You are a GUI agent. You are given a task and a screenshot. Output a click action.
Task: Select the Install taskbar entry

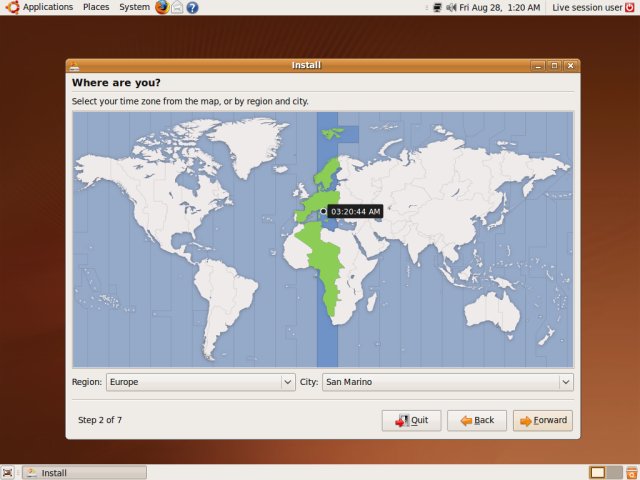click(x=84, y=473)
